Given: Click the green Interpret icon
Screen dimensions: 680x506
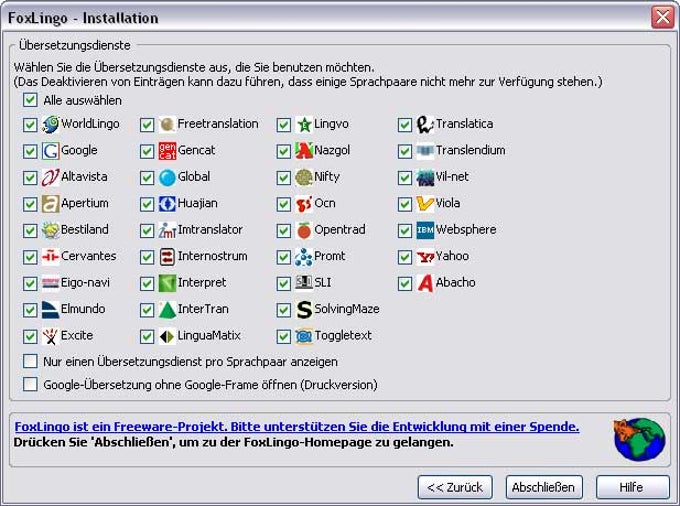Looking at the screenshot, I should pyautogui.click(x=167, y=283).
